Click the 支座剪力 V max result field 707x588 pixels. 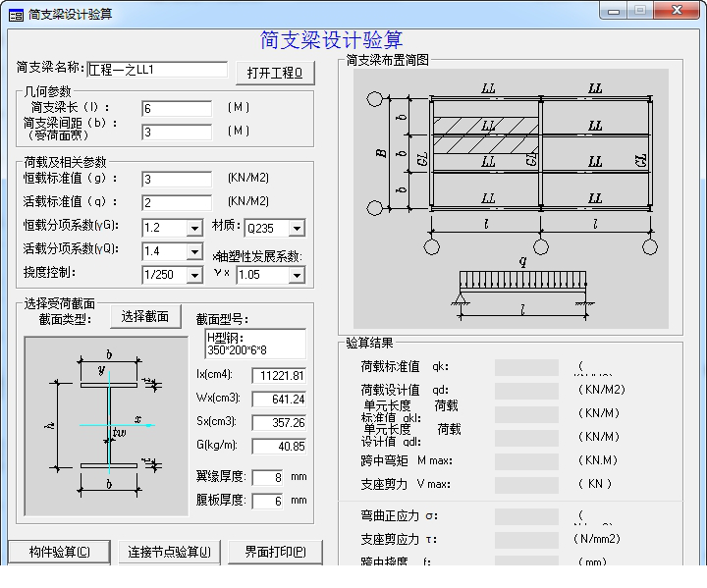(x=526, y=485)
